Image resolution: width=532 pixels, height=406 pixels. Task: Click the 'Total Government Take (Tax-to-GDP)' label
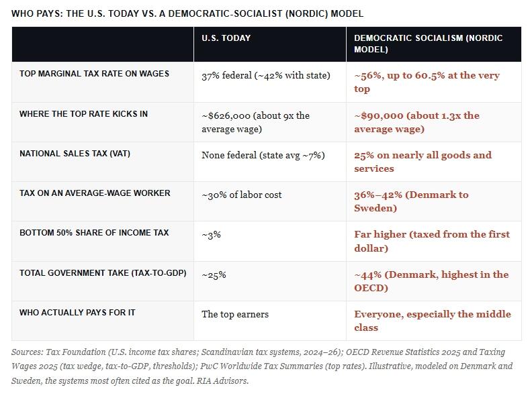point(103,273)
